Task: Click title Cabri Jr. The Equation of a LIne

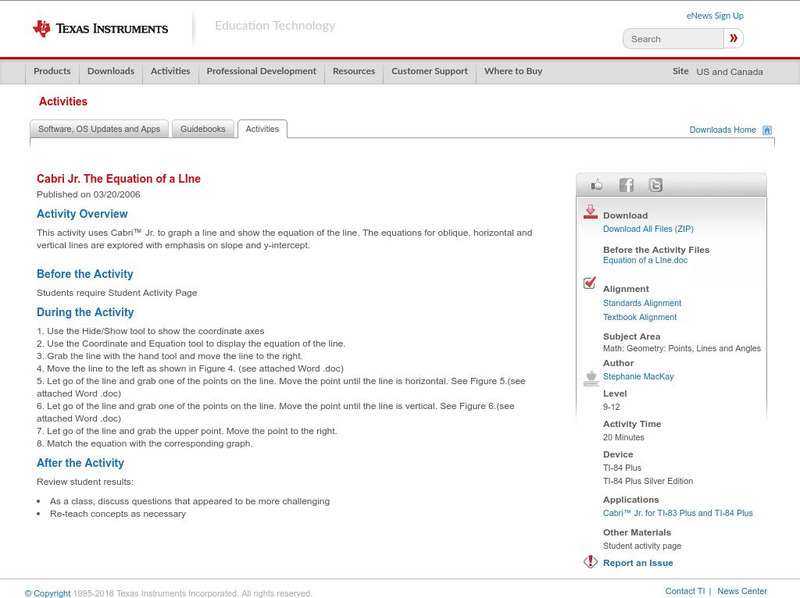Action: pyautogui.click(x=118, y=179)
